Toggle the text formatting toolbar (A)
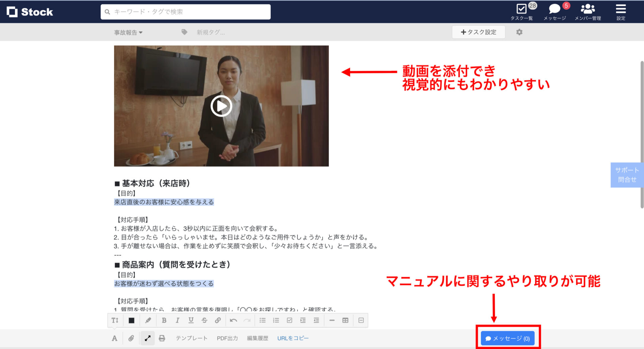Screen dimensions: 644x349 (x=114, y=338)
